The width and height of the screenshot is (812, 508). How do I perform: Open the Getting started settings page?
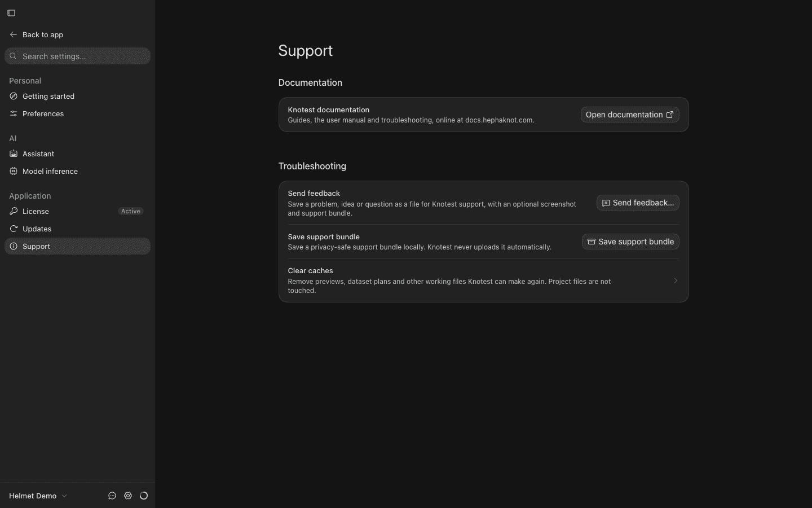77,96
